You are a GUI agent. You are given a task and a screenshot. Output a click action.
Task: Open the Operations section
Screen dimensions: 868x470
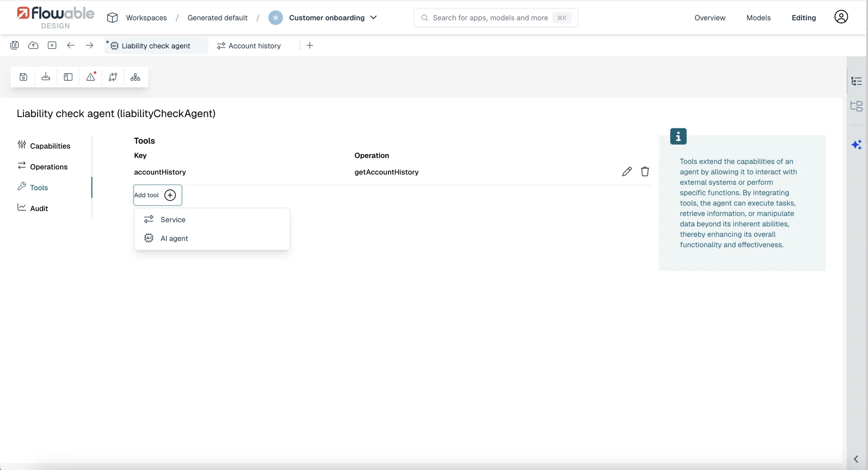point(42,166)
